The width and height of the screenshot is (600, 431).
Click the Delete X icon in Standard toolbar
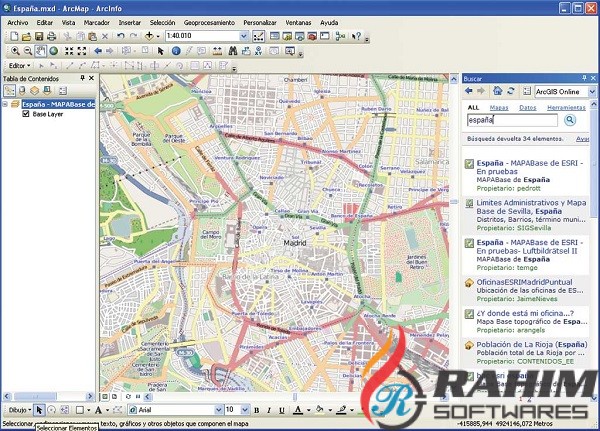pyautogui.click(x=105, y=36)
